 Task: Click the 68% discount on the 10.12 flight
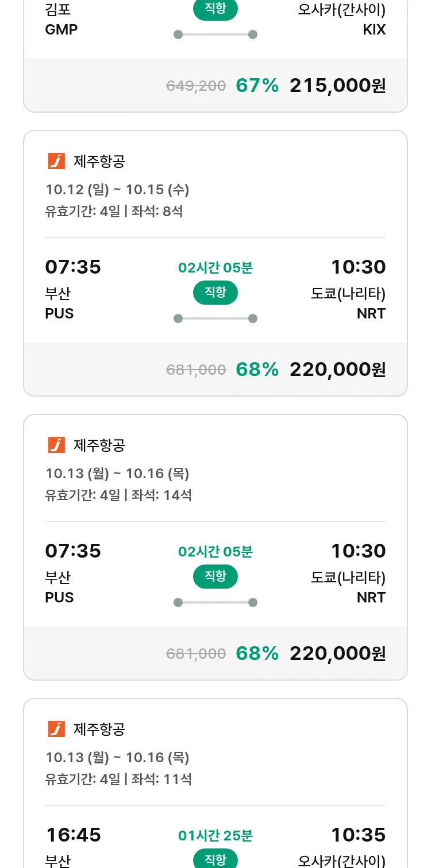[257, 369]
